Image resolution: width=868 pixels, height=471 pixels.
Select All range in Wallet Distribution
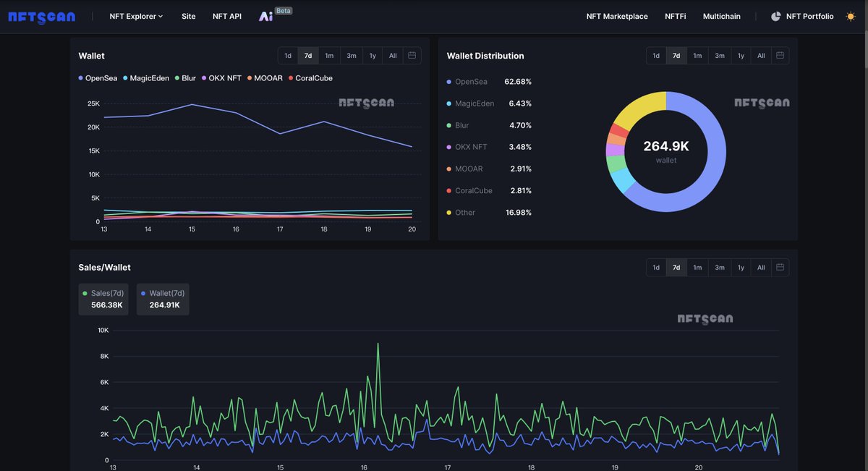[761, 56]
